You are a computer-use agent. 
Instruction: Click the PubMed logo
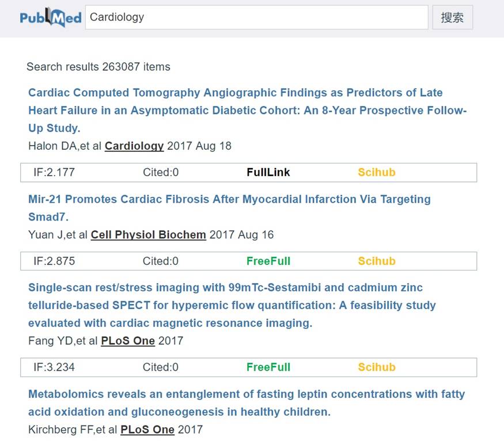pyautogui.click(x=49, y=17)
